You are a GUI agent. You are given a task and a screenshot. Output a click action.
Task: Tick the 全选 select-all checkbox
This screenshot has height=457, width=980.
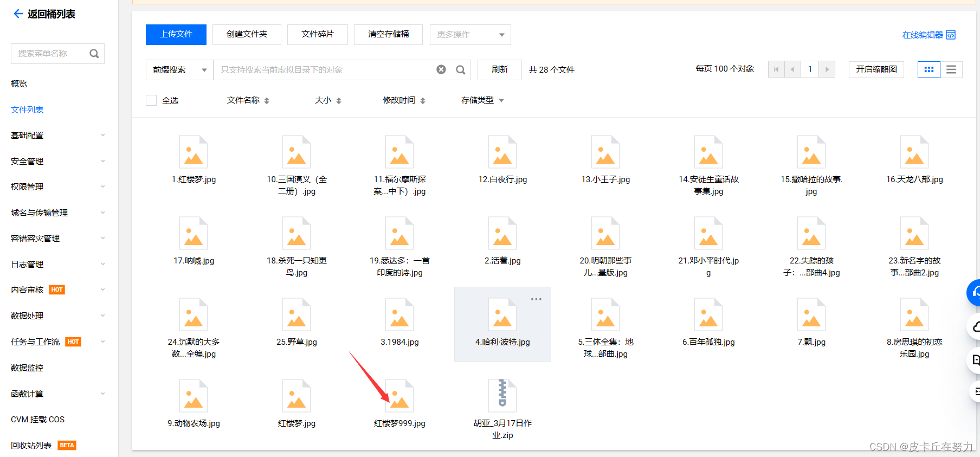coord(151,100)
